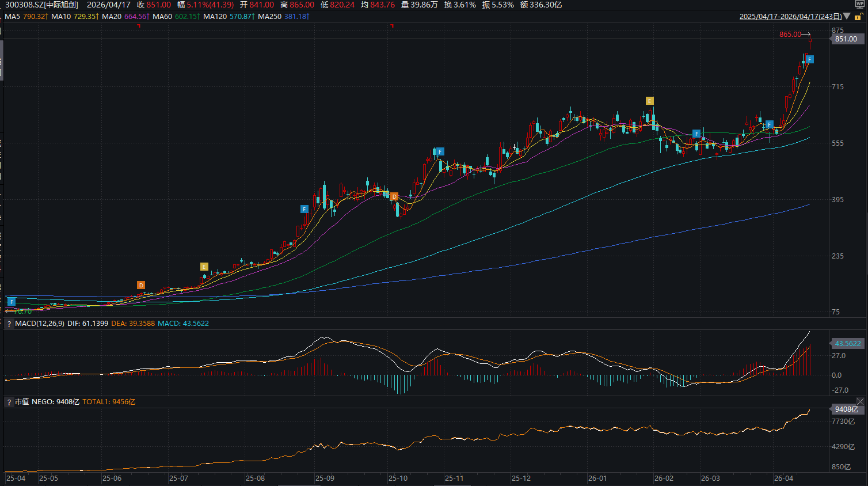Click the blue F marker at chart start

pos(12,302)
